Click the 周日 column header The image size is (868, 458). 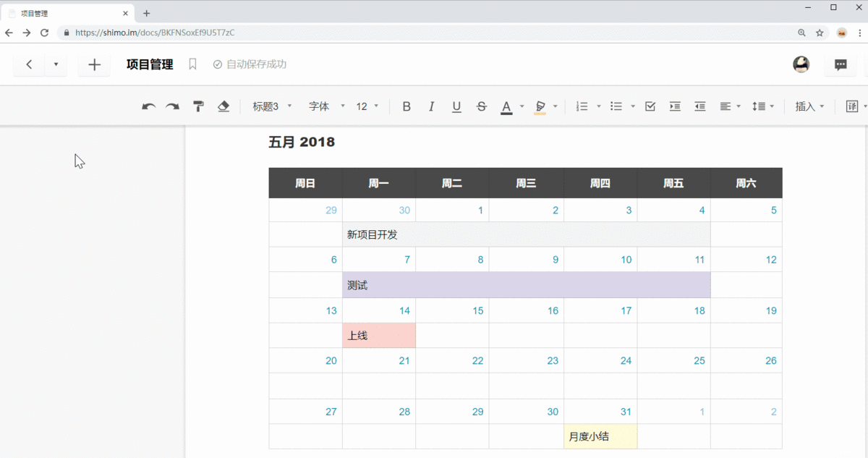(x=305, y=183)
